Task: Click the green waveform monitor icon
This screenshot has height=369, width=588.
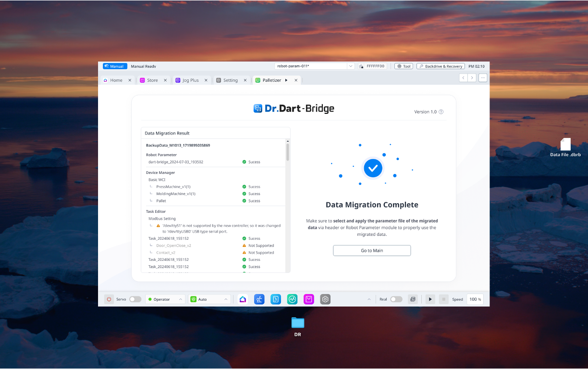Action: [x=292, y=299]
